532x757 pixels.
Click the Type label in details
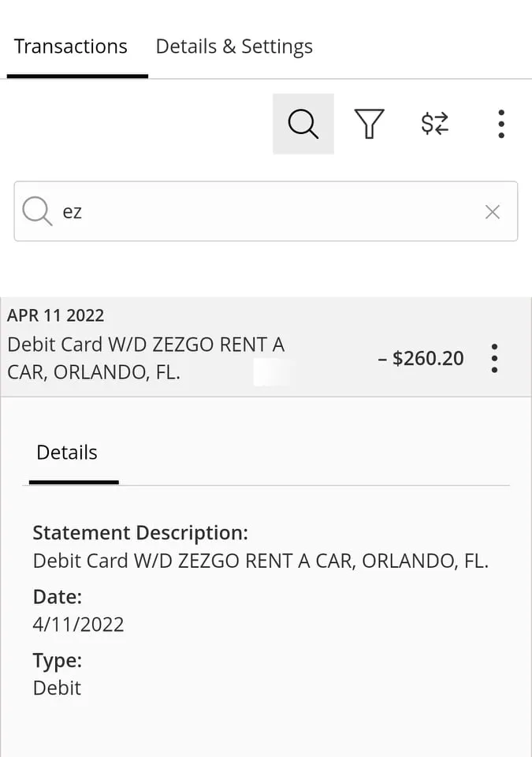coord(57,660)
